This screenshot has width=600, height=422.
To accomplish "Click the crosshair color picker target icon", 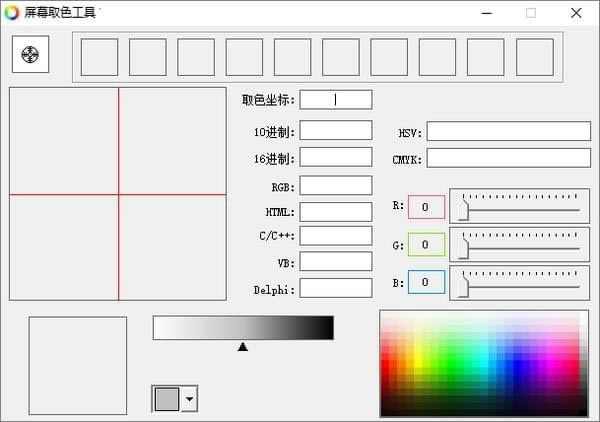I will [30, 54].
